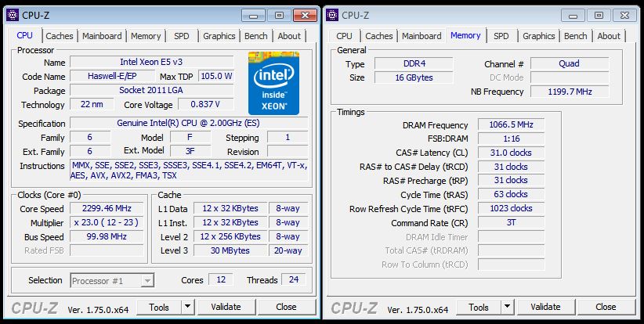Click the 0.837 V core voltage value

(x=206, y=105)
